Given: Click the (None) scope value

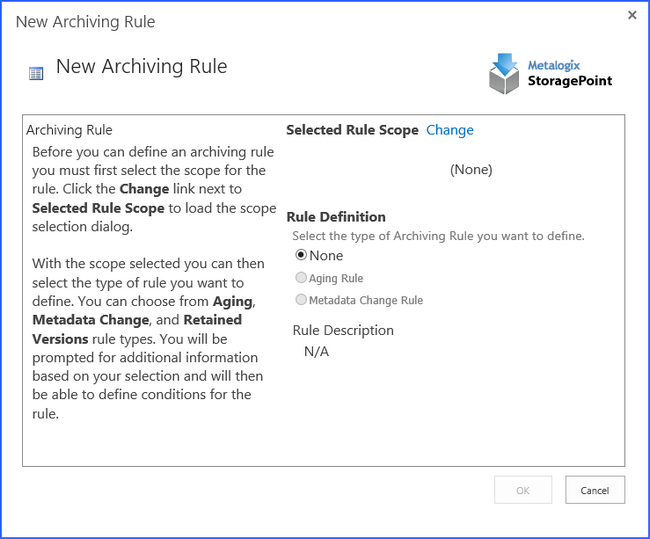Looking at the screenshot, I should coord(471,169).
